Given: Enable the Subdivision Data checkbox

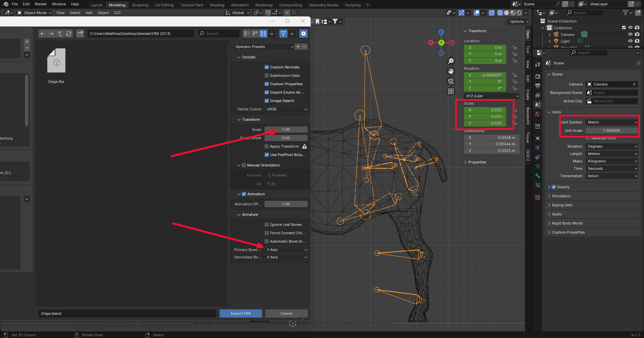Looking at the screenshot, I should (267, 76).
